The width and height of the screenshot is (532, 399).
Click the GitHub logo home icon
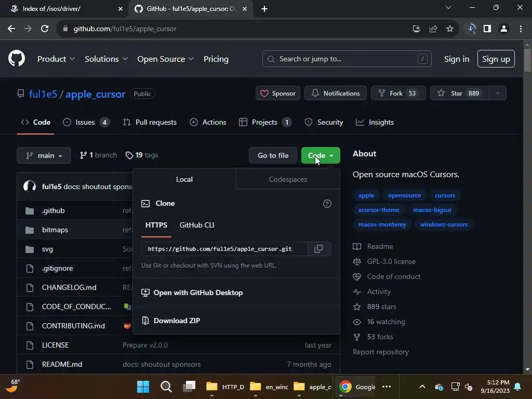[x=17, y=58]
